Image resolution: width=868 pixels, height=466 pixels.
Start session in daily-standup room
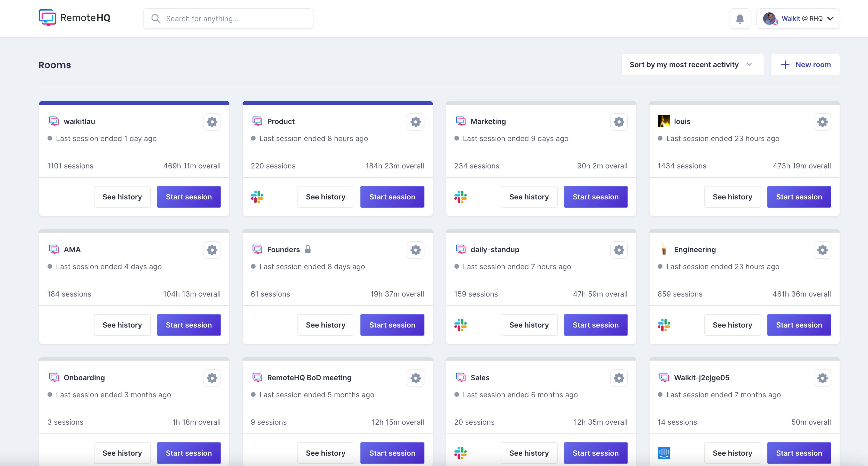pos(596,325)
